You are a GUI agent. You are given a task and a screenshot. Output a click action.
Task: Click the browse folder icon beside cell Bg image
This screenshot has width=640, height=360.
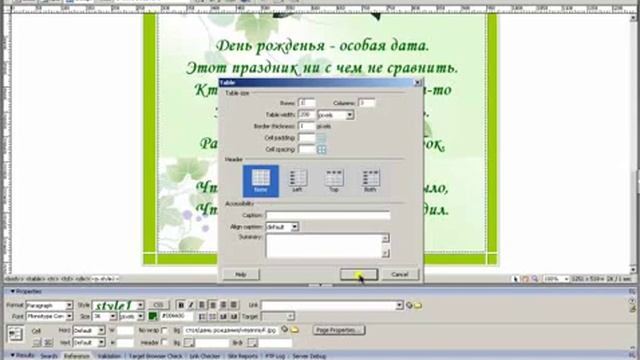[x=294, y=329]
